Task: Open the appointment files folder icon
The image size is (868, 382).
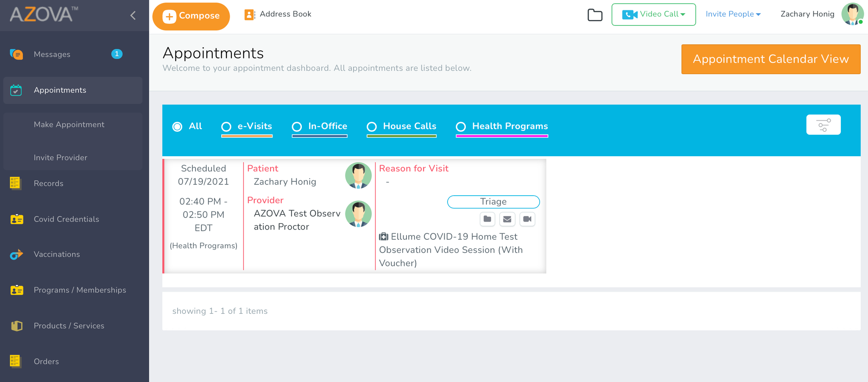Action: click(x=487, y=219)
